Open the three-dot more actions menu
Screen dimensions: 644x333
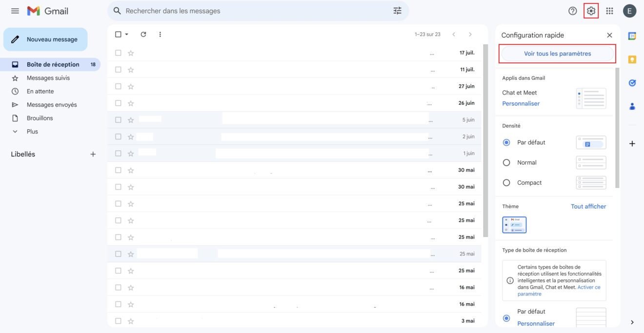pos(160,34)
